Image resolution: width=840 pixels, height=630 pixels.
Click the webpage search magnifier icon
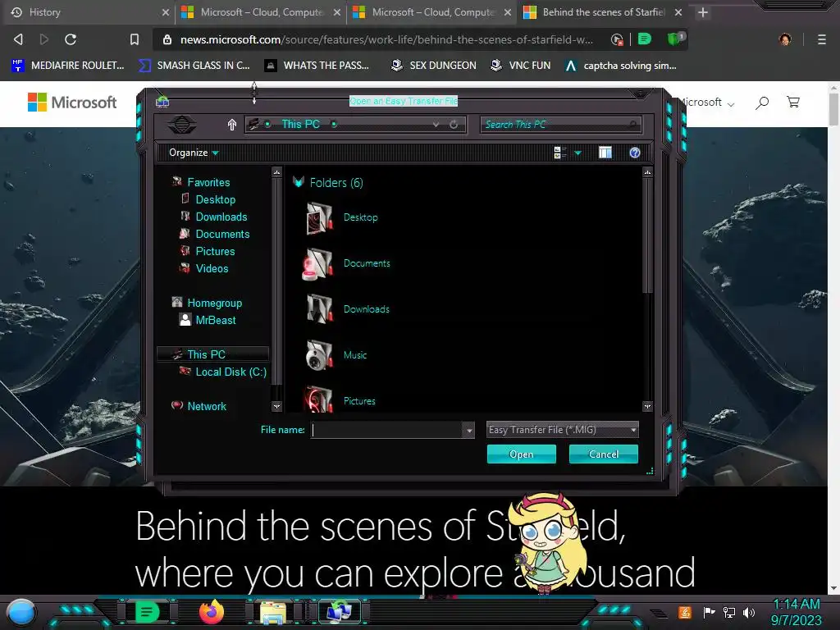(x=762, y=103)
